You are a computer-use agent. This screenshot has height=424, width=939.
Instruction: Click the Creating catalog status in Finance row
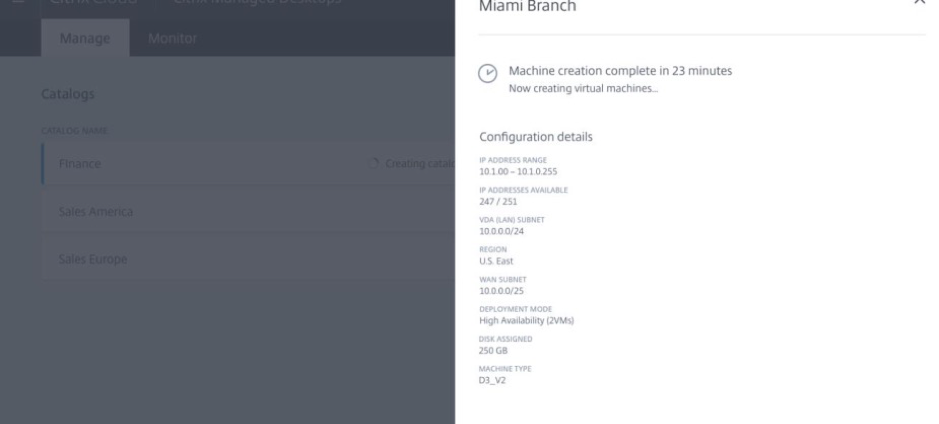coord(420,163)
